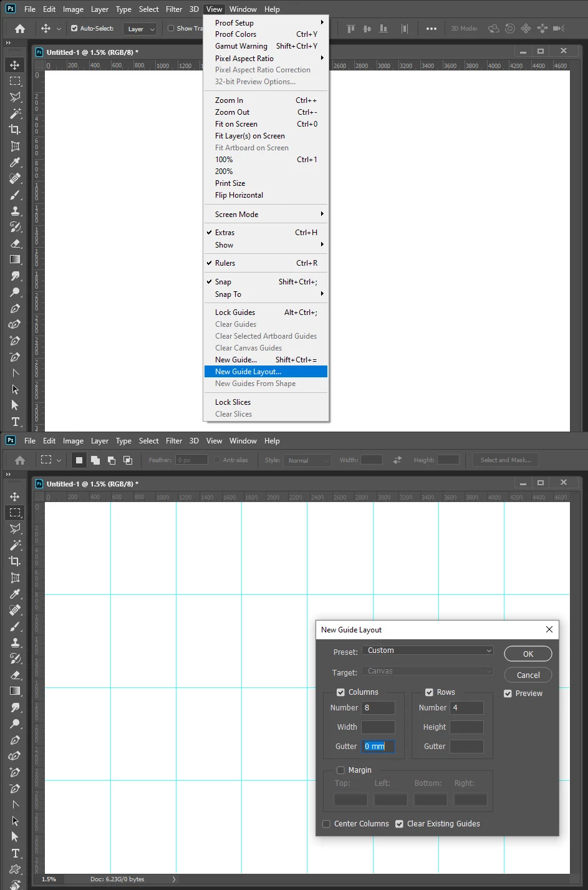Select the Crop tool in top toolbar
The image size is (588, 890).
[x=15, y=130]
